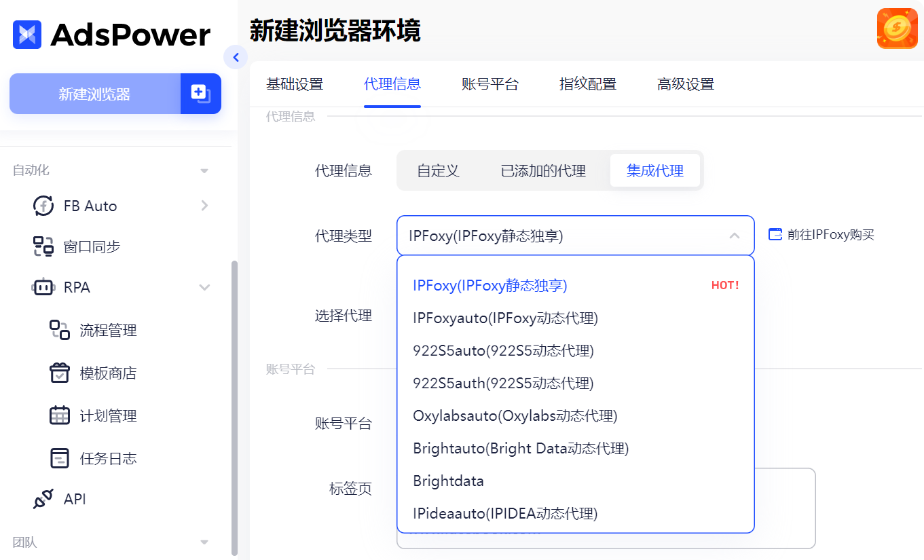The height and width of the screenshot is (560, 924).
Task: Switch to the 账号平台 tab
Action: 490,84
